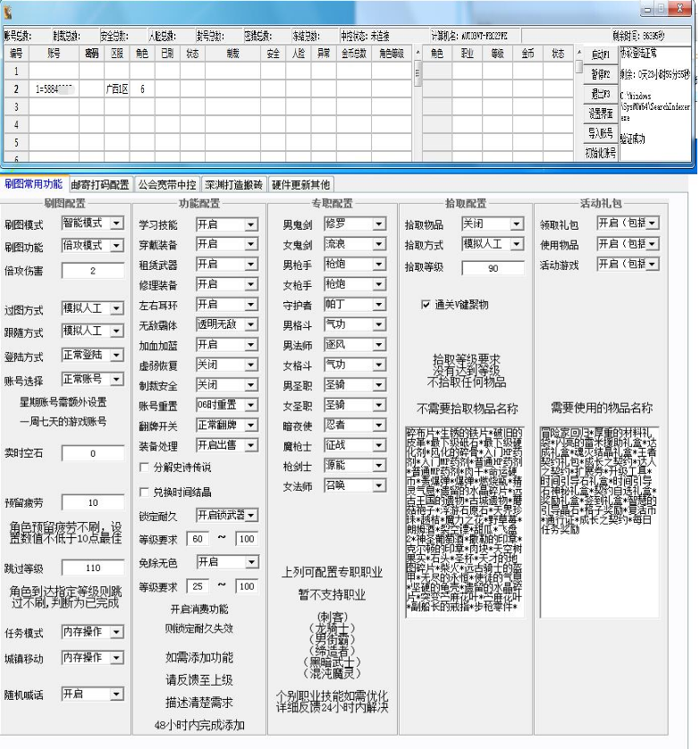Open the 暗夜使 class dropdown

tap(355, 425)
